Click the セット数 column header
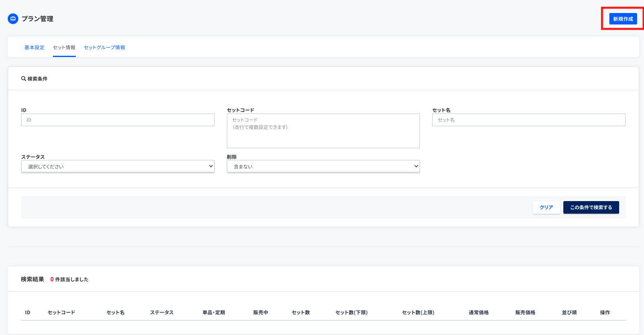Screen dimensions: 644x335 301,313
